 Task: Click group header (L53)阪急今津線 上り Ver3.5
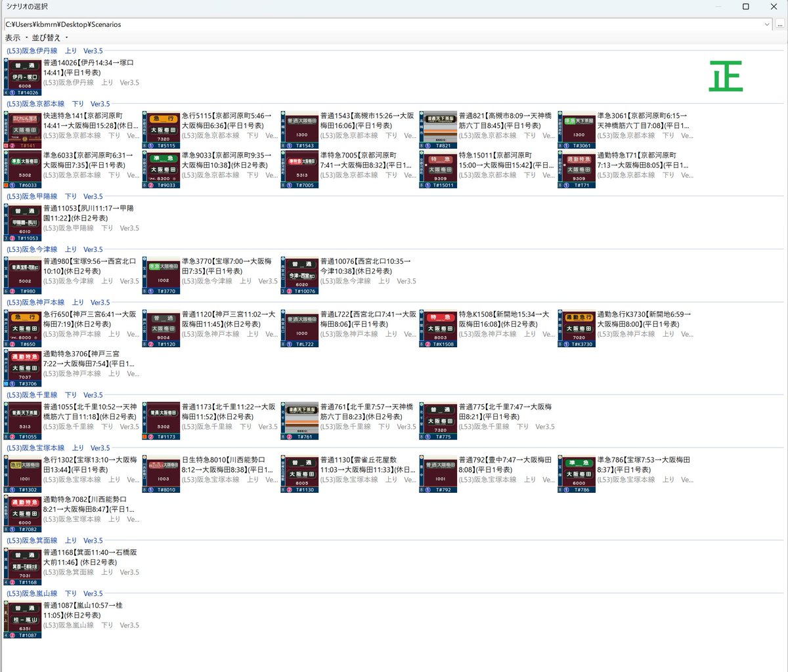(x=55, y=249)
